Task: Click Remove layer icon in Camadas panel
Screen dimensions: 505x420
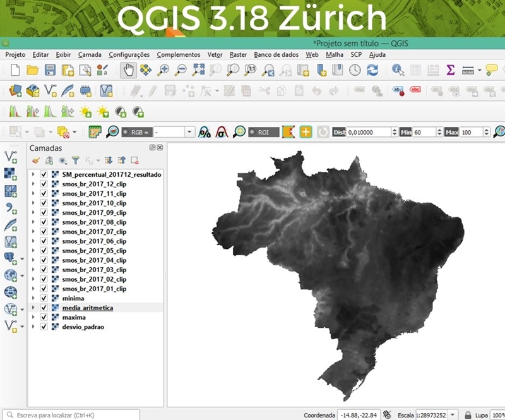Action: pyautogui.click(x=134, y=160)
